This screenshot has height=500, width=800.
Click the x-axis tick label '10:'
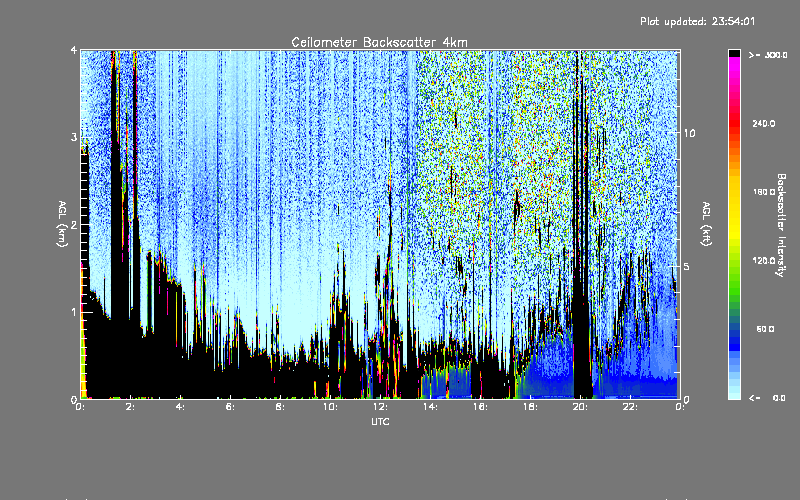pos(331,407)
